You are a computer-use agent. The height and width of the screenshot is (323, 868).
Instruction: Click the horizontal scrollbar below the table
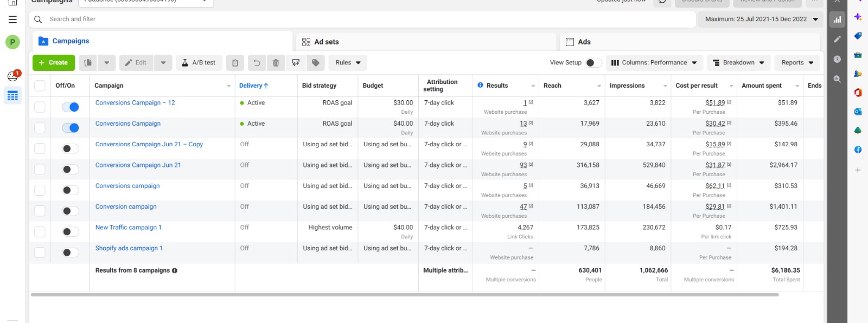coord(405,295)
